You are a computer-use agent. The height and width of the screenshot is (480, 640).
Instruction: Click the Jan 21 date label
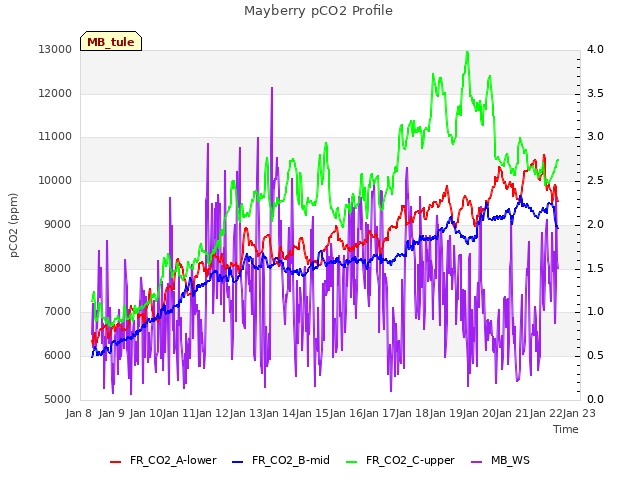512,413
